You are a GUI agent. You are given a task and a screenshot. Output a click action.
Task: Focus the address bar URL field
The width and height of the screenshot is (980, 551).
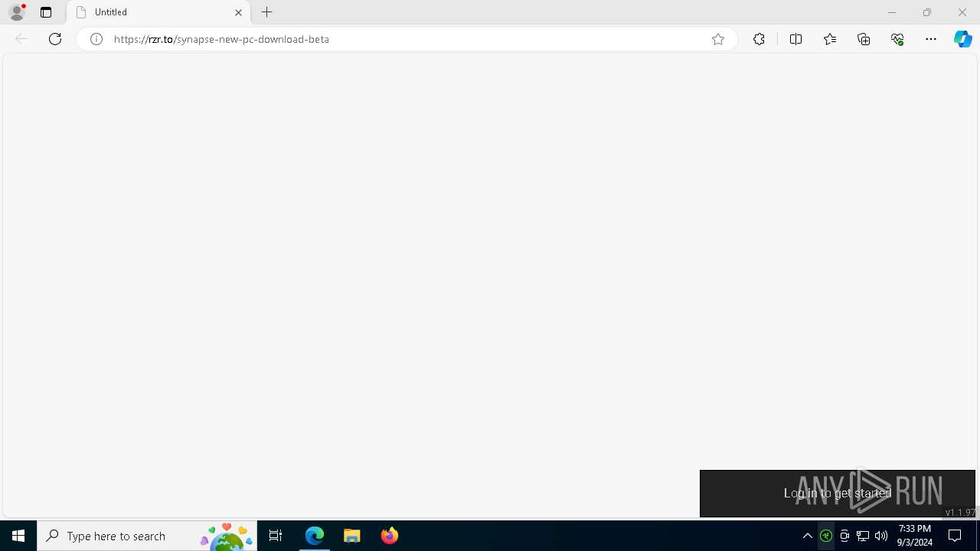[x=406, y=39]
